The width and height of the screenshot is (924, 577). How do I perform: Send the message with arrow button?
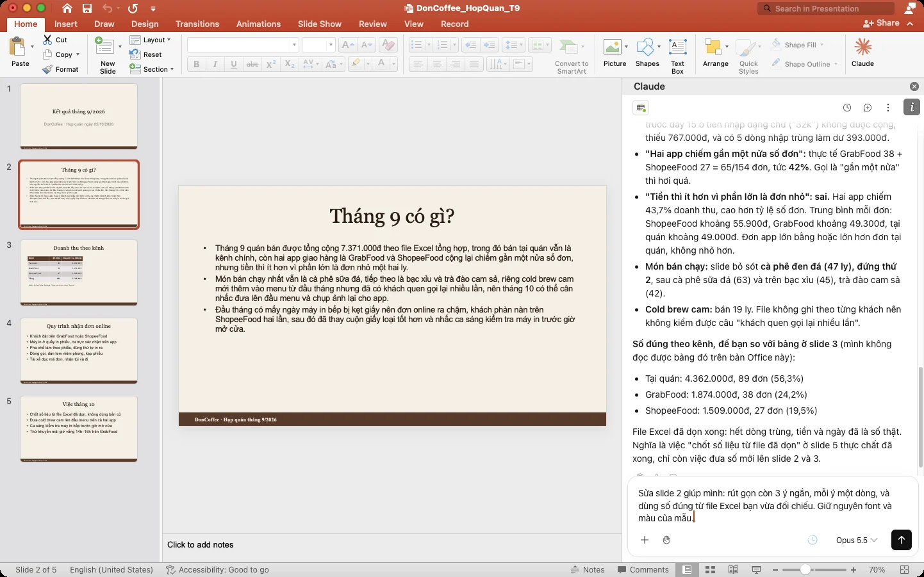[901, 540]
